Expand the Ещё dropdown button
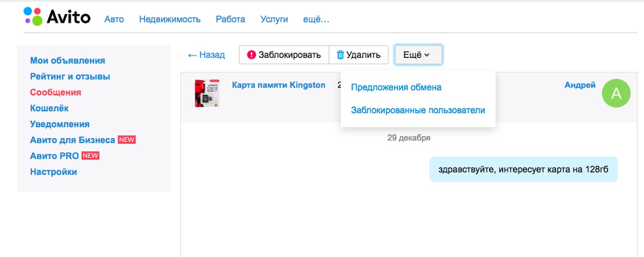 click(418, 55)
